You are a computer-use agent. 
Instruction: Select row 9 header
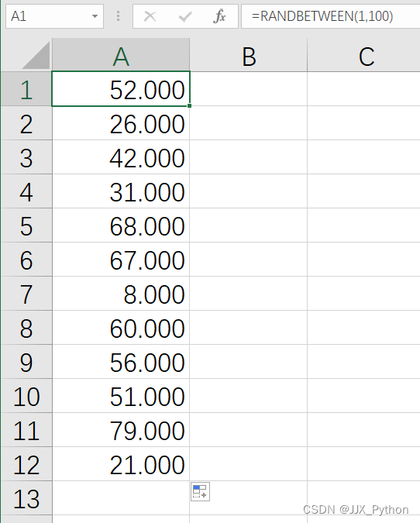click(26, 361)
